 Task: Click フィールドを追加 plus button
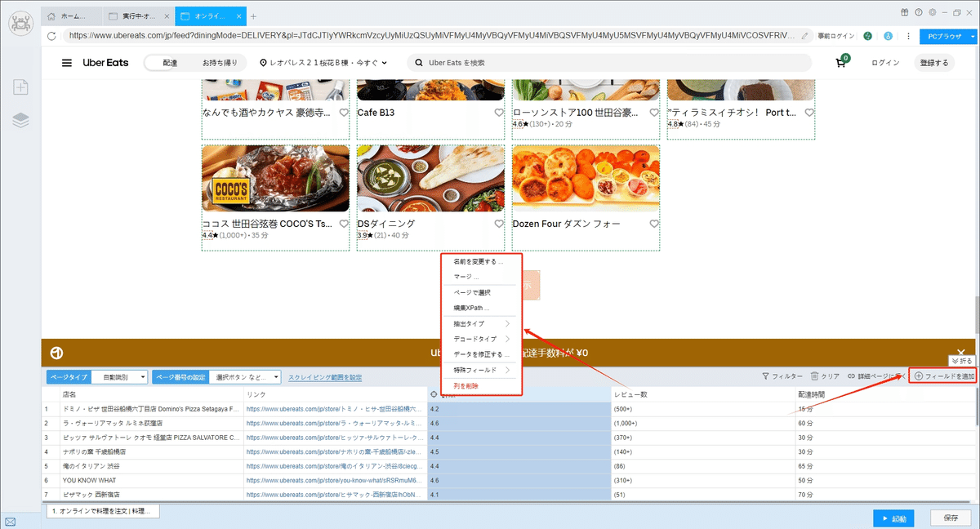click(944, 376)
